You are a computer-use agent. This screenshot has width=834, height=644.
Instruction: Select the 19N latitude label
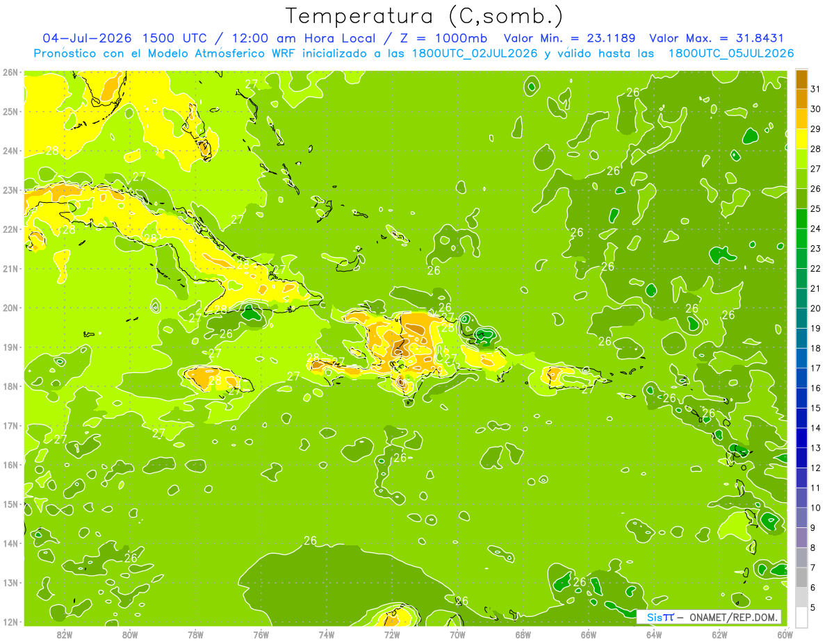[x=10, y=347]
